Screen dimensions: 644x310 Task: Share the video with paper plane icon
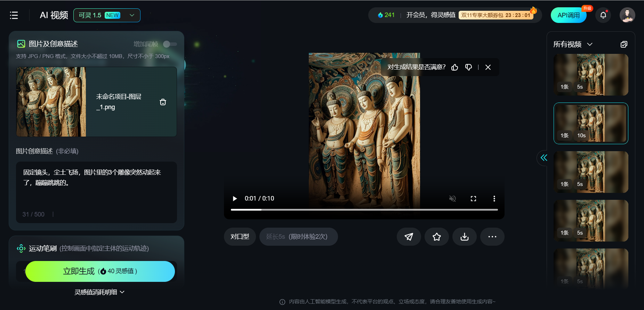coord(409,237)
